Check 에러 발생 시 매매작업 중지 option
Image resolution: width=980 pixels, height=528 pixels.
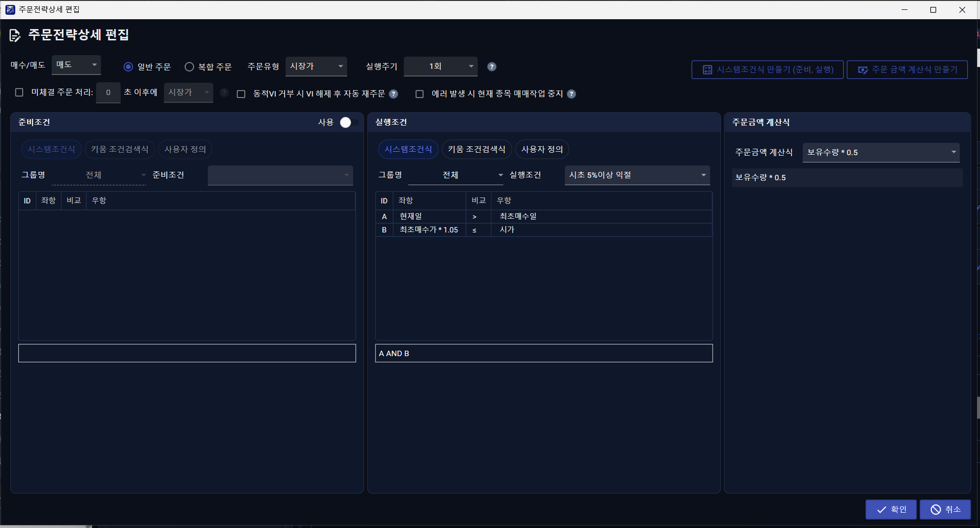point(420,94)
